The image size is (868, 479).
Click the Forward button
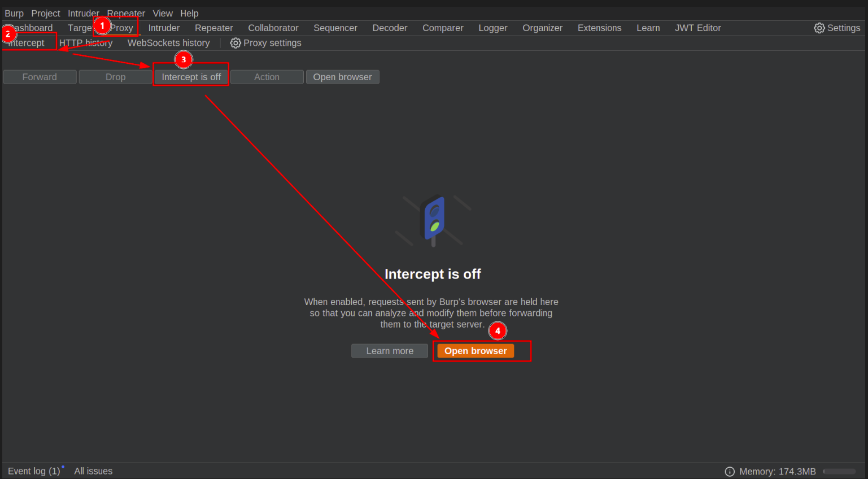(40, 77)
